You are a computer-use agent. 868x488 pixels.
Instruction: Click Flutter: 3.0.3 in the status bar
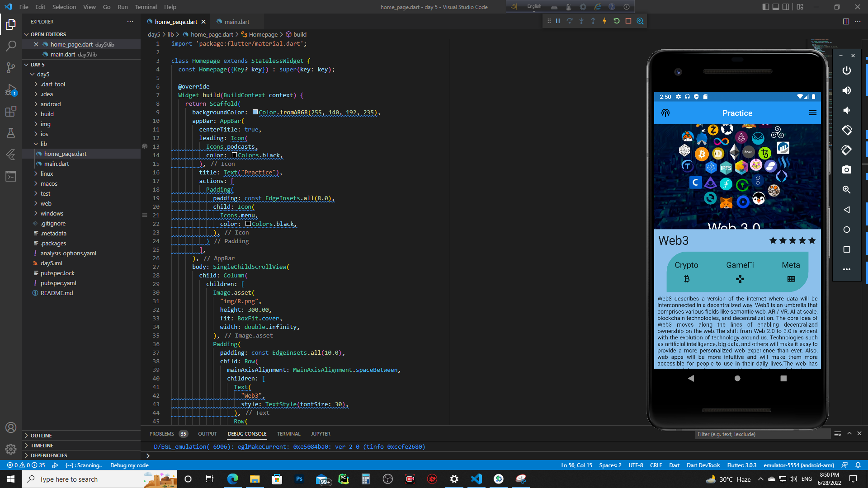(x=742, y=465)
